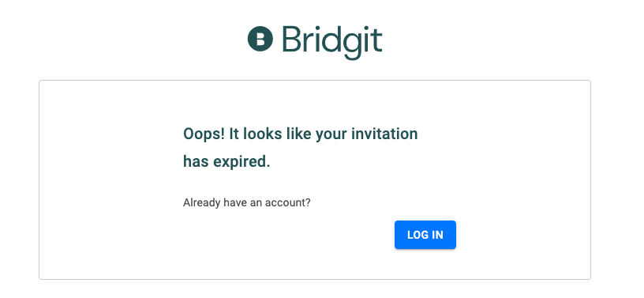The image size is (644, 298).
Task: Click the Bridgit wordmark text
Action: click(332, 43)
